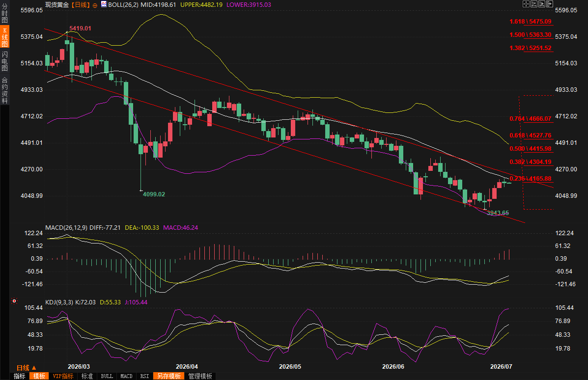Select the RSI indicator template

point(144,376)
